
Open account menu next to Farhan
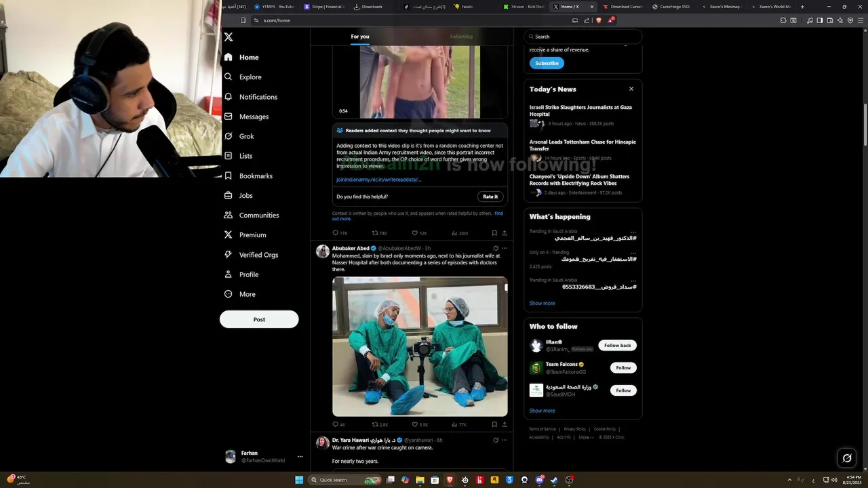point(300,457)
